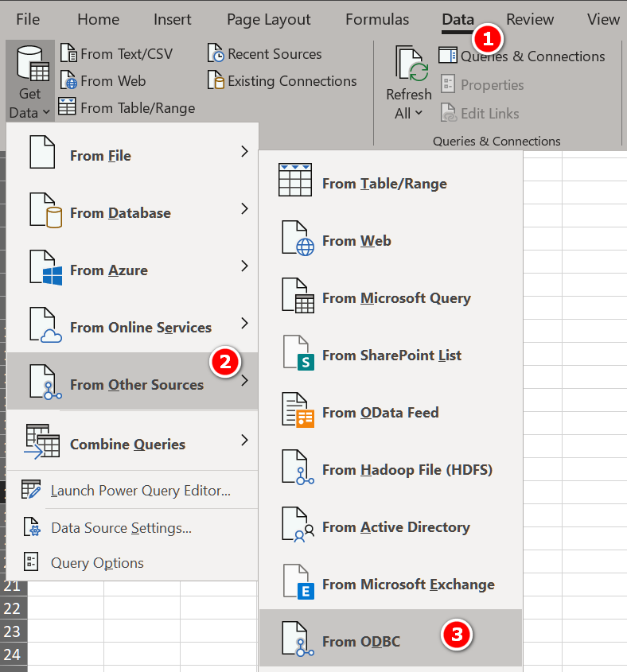Click the submenu From Table/Range grid icon
The image size is (627, 672).
click(x=295, y=180)
